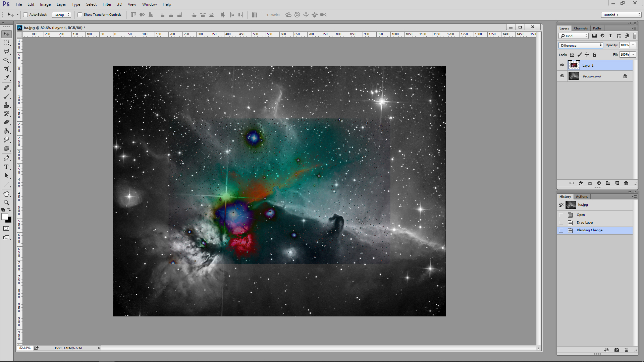Select the Pen tool
Image resolution: width=644 pixels, height=362 pixels.
6,158
